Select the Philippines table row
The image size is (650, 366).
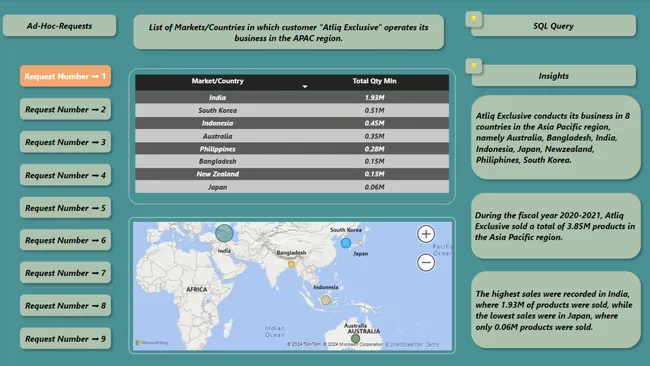click(292, 149)
